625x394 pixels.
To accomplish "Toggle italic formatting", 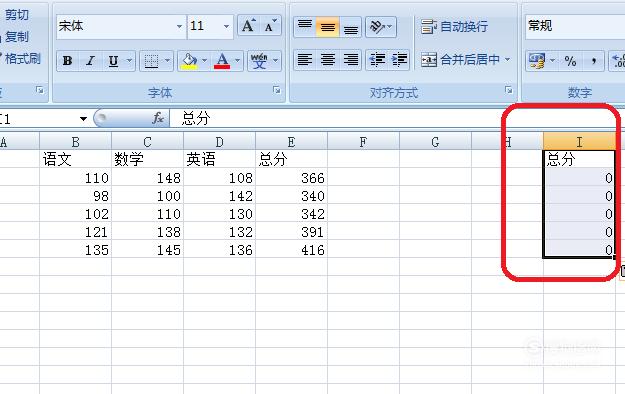I will [90, 61].
